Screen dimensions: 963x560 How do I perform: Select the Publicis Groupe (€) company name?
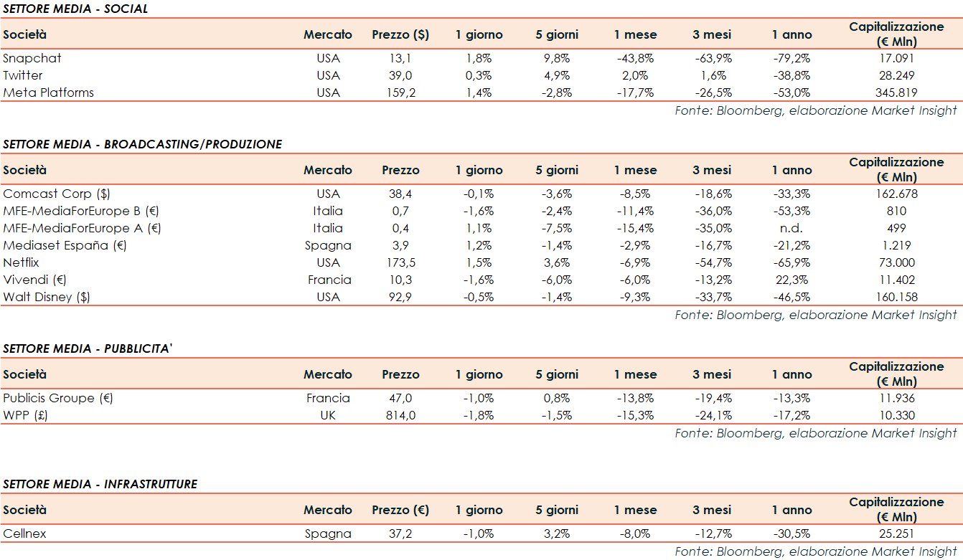pyautogui.click(x=58, y=398)
